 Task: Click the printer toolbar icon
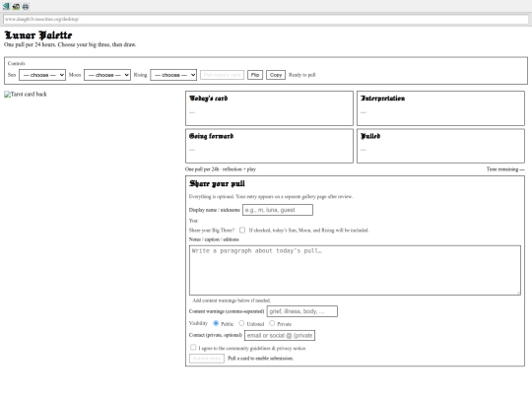tap(26, 6)
